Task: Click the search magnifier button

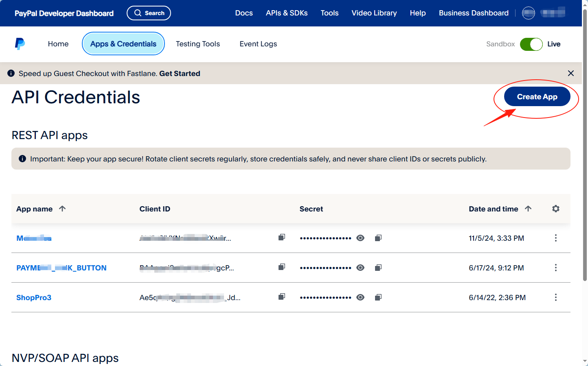Action: 149,13
